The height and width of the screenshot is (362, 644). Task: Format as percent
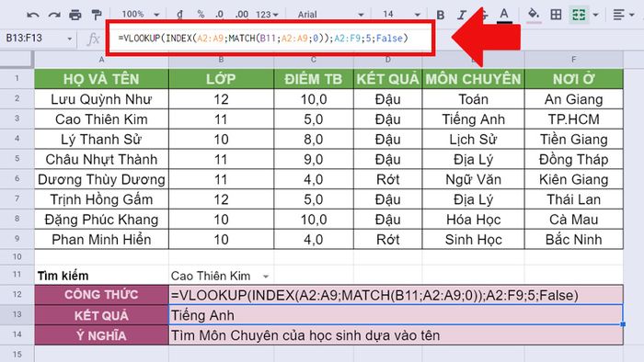(201, 15)
